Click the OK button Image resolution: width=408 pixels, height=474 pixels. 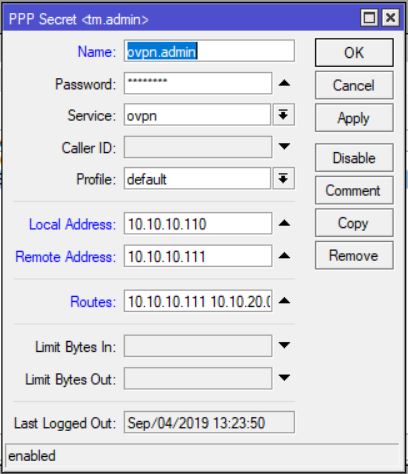pyautogui.click(x=354, y=53)
